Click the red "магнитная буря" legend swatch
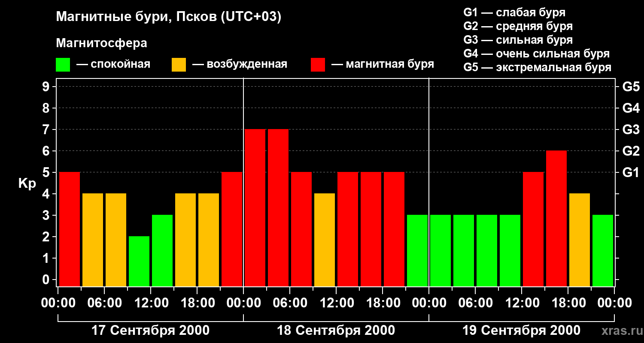Image resolution: width=644 pixels, height=343 pixels. pos(318,64)
